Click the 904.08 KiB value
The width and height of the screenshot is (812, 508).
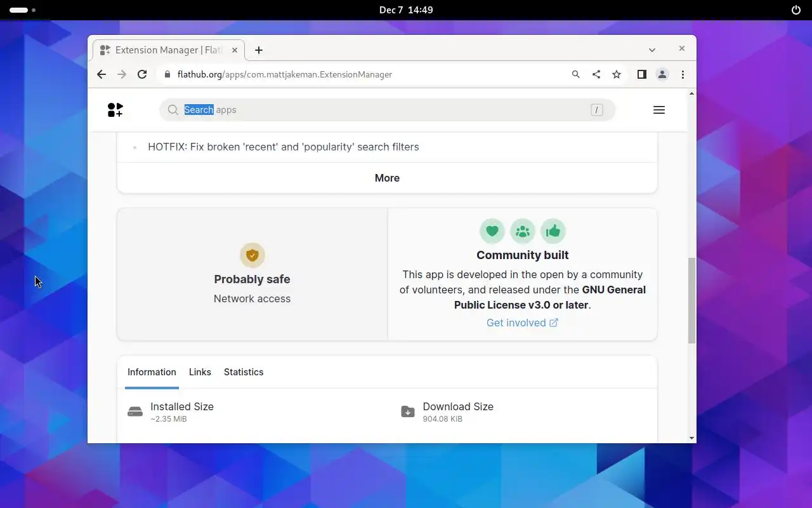point(443,419)
